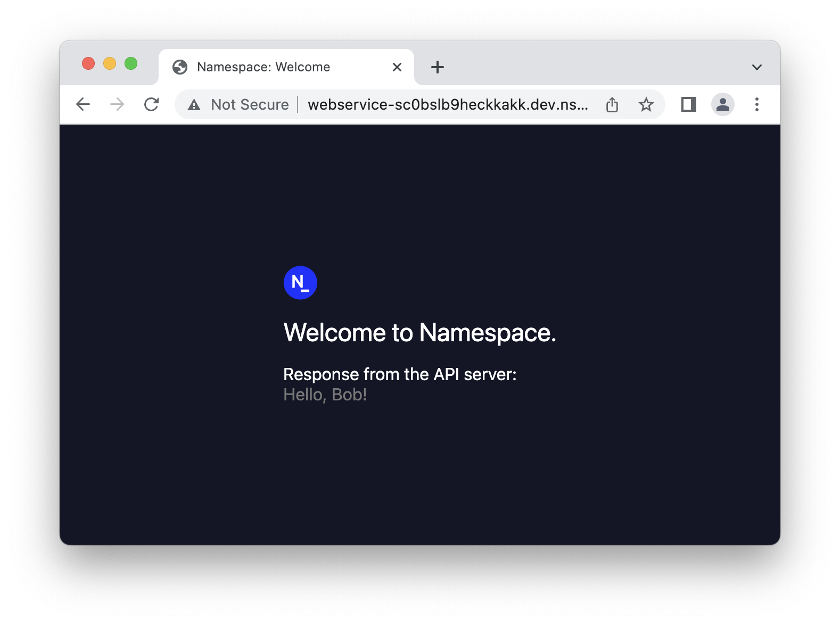This screenshot has width=840, height=624.
Task: Close the Namespace: Welcome tab
Action: [397, 67]
